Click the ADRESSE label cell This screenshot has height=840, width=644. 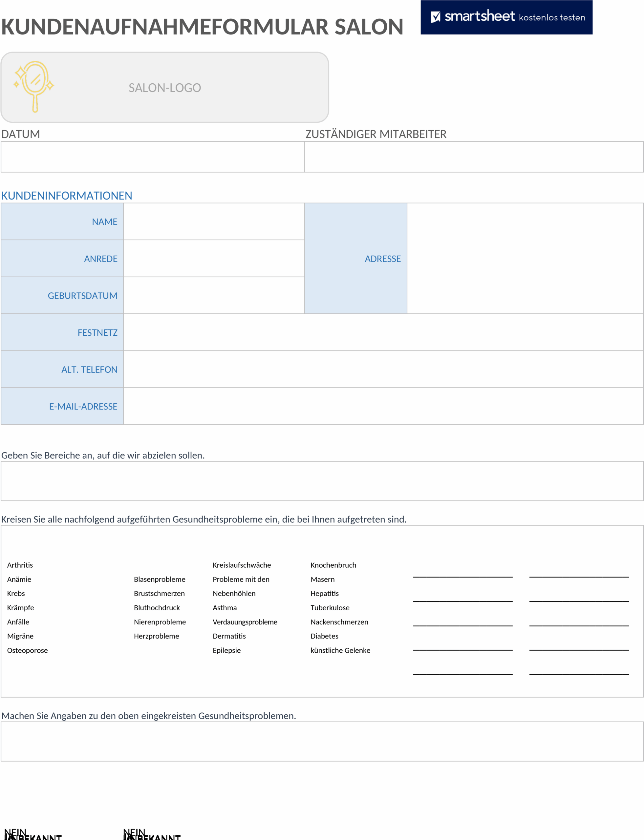pos(356,258)
